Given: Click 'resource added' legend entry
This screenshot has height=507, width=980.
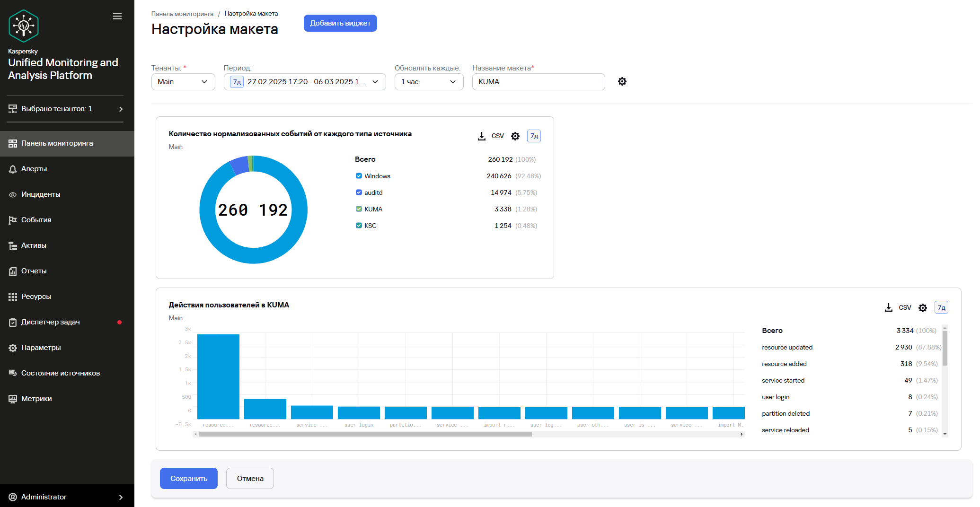Looking at the screenshot, I should tap(784, 364).
